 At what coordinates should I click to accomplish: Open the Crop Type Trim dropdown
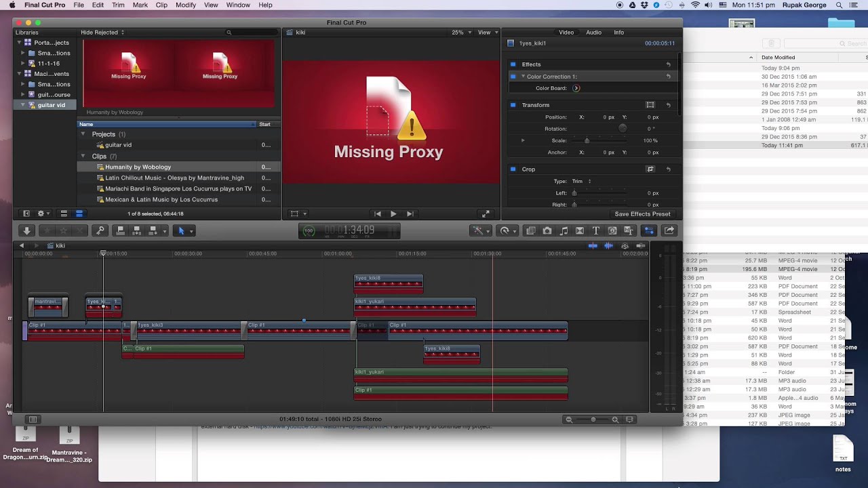click(582, 182)
